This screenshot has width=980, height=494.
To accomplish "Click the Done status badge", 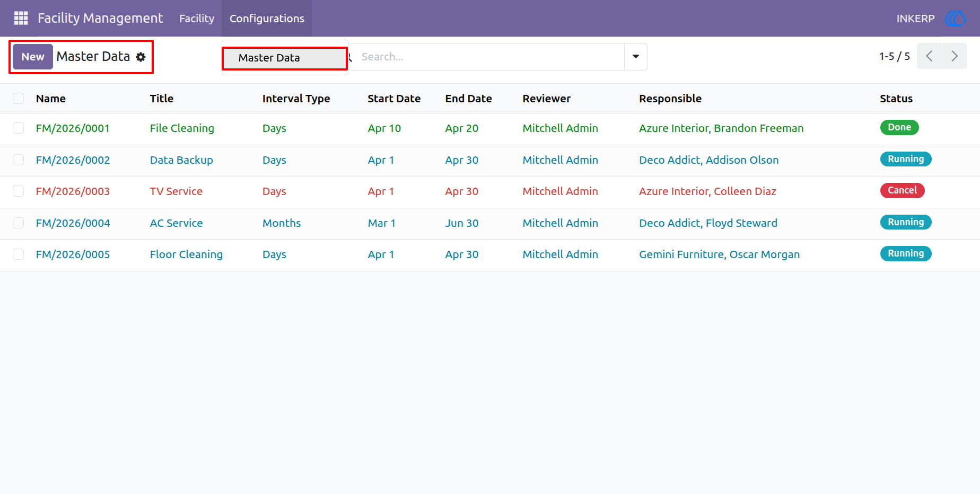I will point(899,127).
